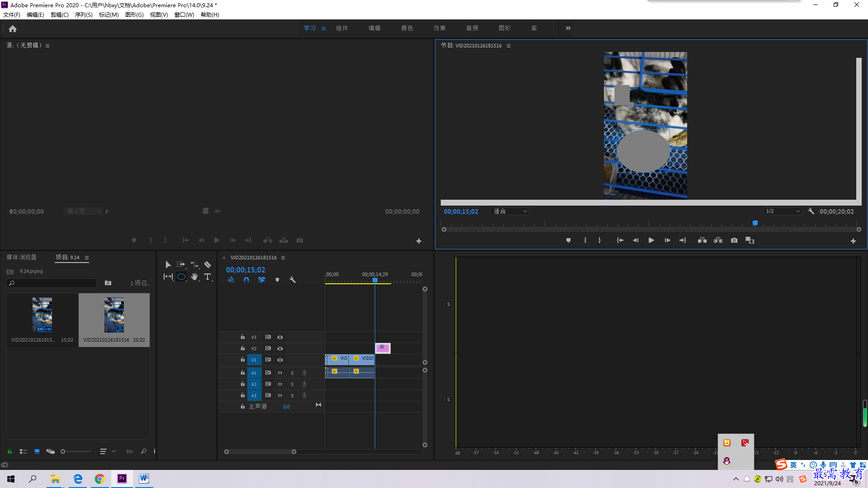Screen dimensions: 868x488
Task: Click project panel icon view button
Action: (x=37, y=451)
